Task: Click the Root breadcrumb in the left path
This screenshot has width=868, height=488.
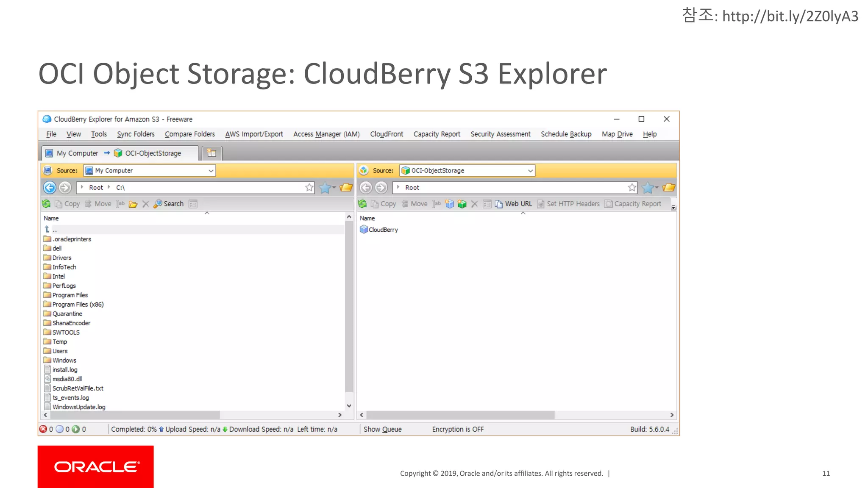Action: pos(96,188)
